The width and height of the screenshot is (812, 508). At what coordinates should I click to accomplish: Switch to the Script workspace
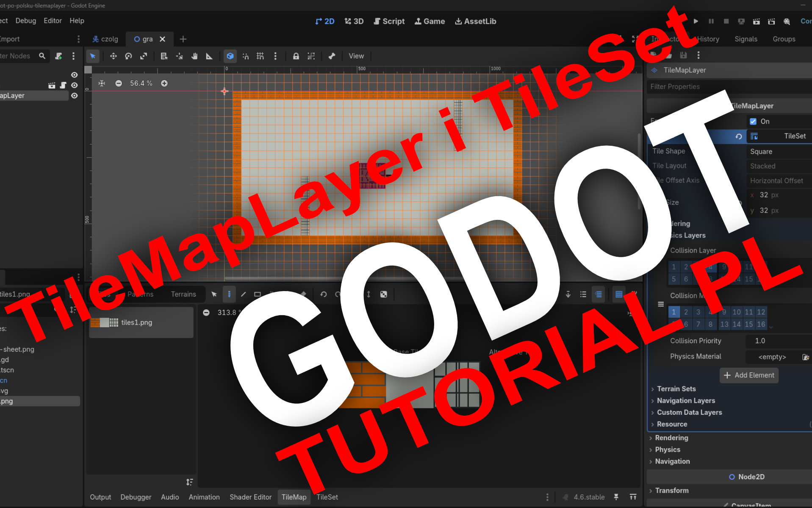point(389,21)
